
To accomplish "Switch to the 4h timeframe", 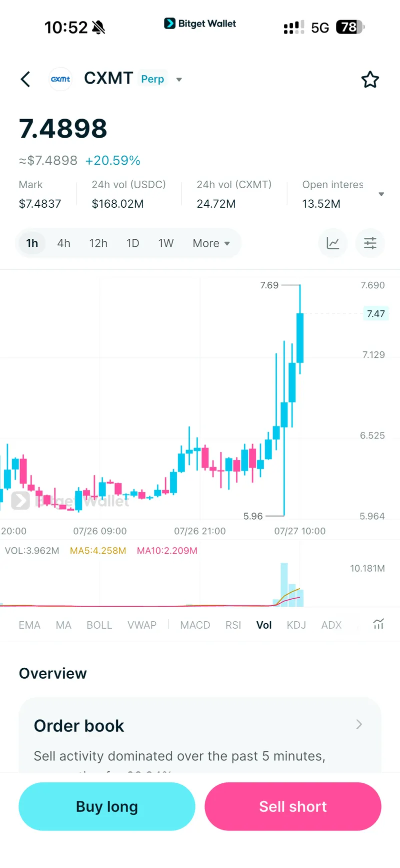I will coord(63,243).
